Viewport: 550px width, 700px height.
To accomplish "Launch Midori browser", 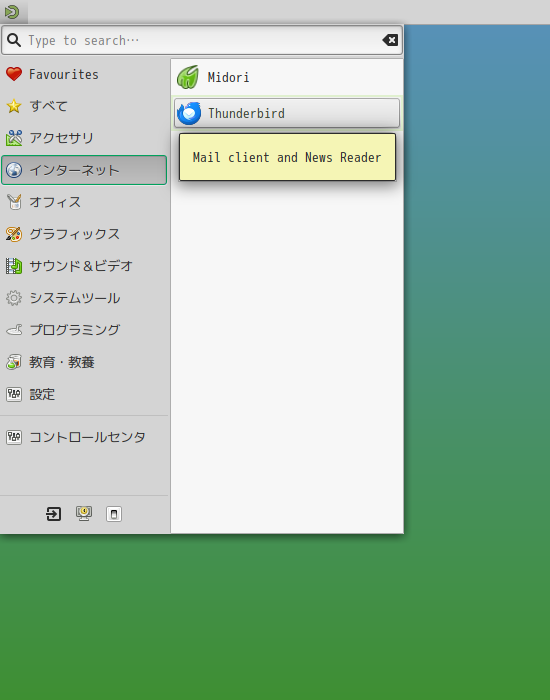I will tap(287, 77).
